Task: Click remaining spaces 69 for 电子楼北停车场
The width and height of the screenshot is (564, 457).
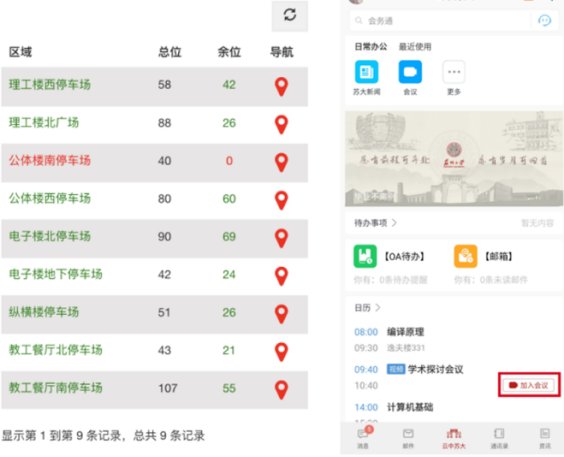Action: (x=229, y=237)
